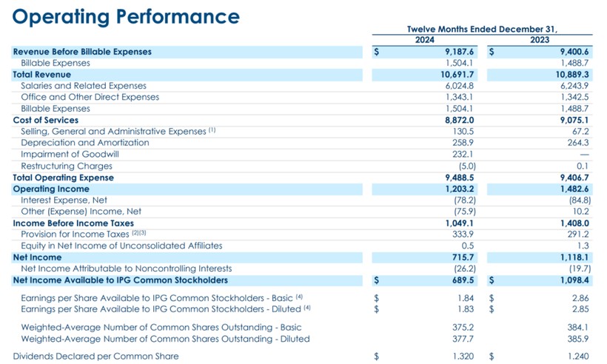
Task: Select the Operating Income row label
Action: click(51, 189)
